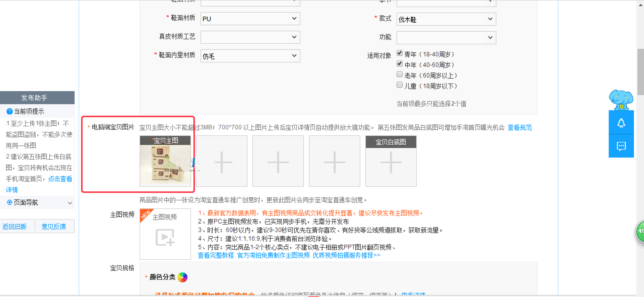Uncheck 中年（40-60周岁）checkbox
Image resolution: width=644 pixels, height=297 pixels.
coord(399,64)
